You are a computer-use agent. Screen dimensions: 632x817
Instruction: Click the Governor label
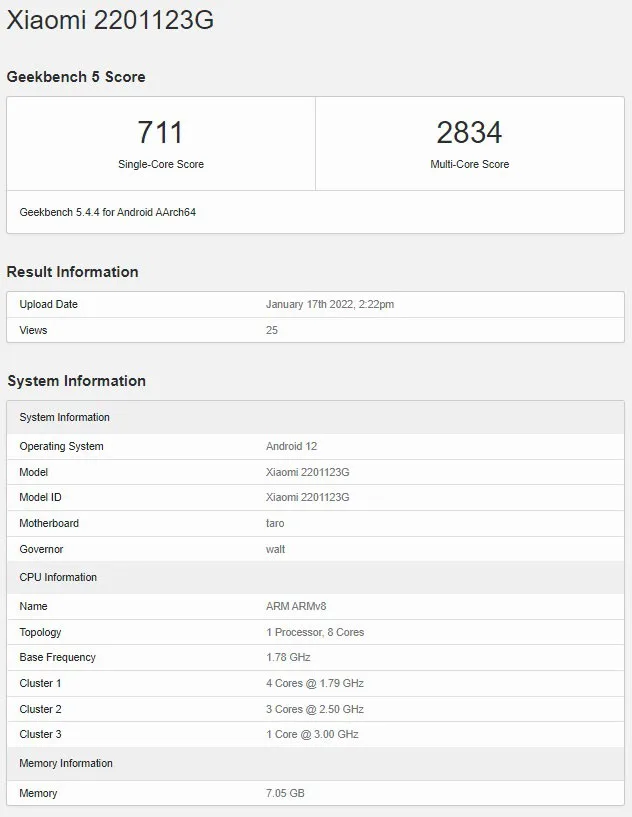[41, 549]
